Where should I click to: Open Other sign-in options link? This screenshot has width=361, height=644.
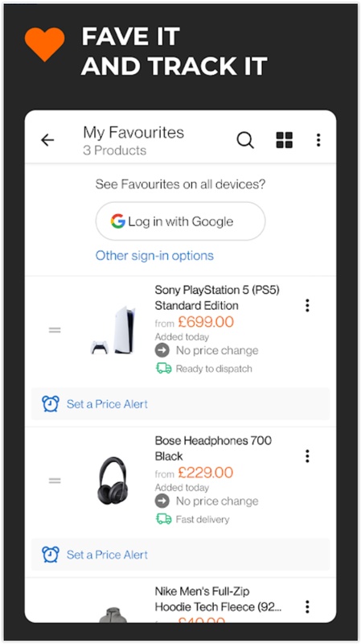click(x=154, y=255)
